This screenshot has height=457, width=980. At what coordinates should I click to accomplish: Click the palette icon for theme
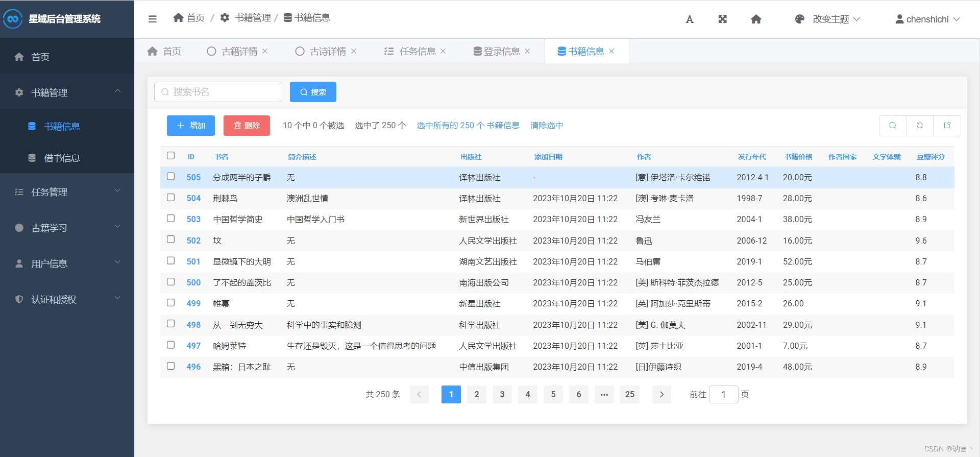coord(800,19)
